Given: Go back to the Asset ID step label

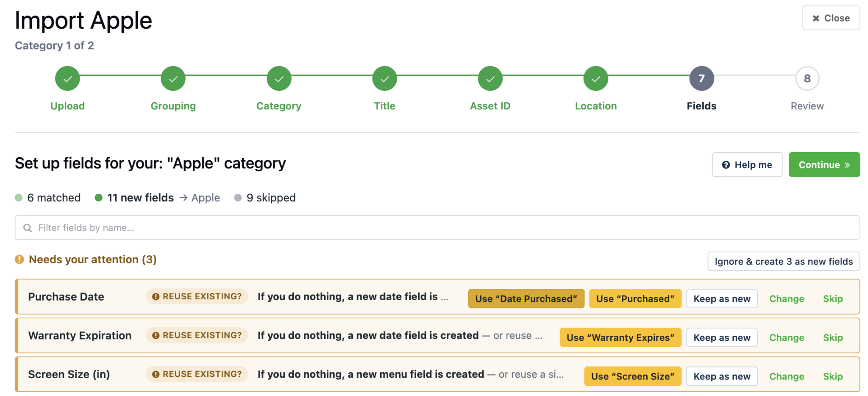Looking at the screenshot, I should point(490,106).
